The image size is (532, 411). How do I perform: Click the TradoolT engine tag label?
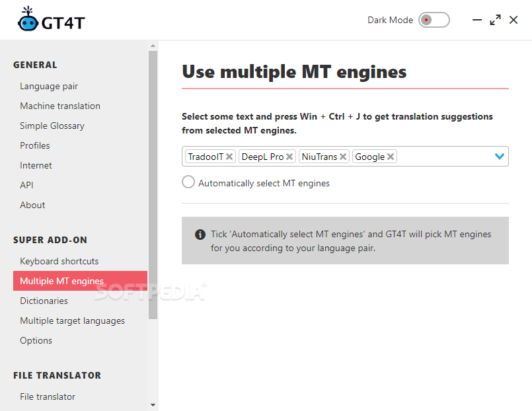[206, 157]
